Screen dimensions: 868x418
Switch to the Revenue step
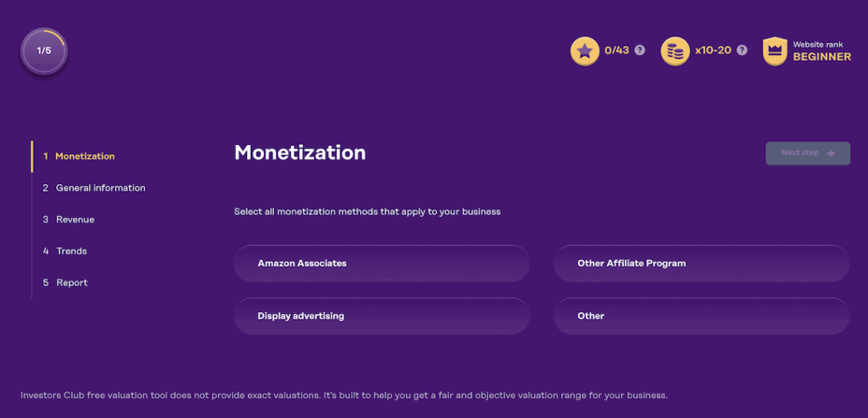[75, 220]
